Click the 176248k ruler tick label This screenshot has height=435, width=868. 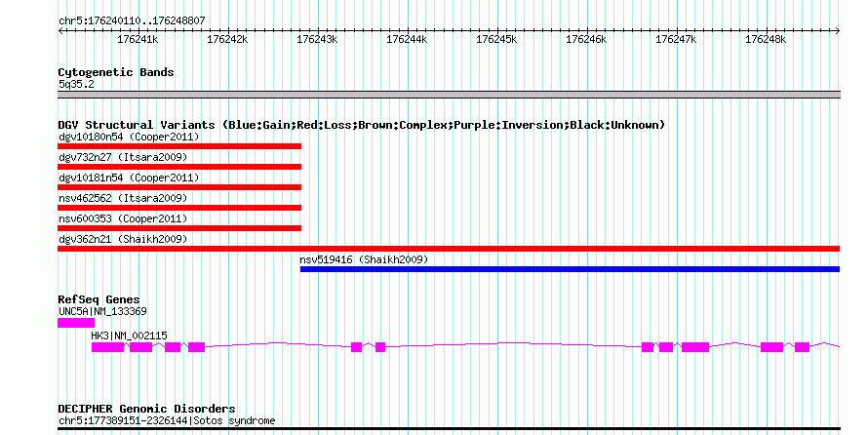766,39
